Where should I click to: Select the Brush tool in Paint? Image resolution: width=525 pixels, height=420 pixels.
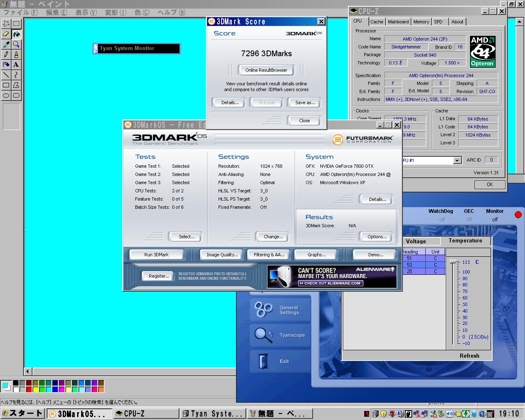[16, 54]
